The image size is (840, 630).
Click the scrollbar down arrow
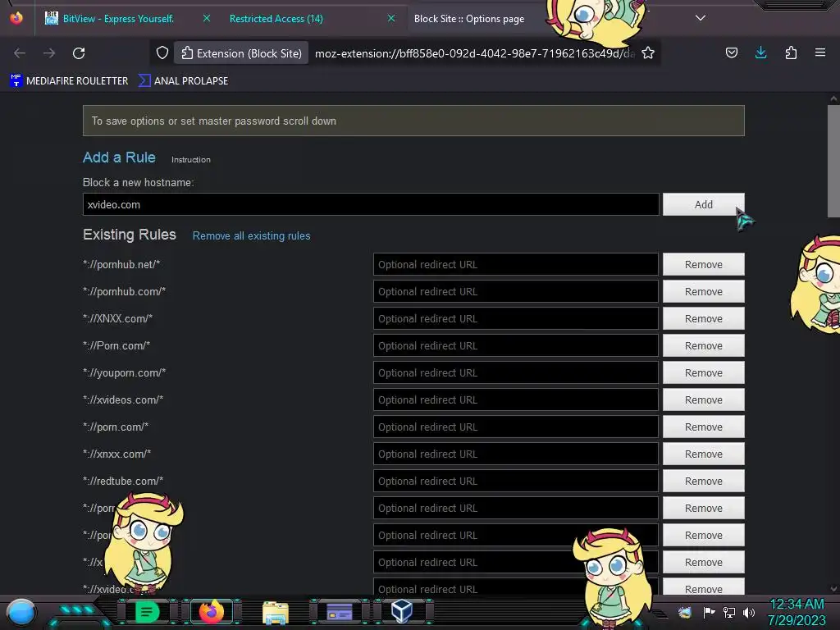click(x=833, y=588)
